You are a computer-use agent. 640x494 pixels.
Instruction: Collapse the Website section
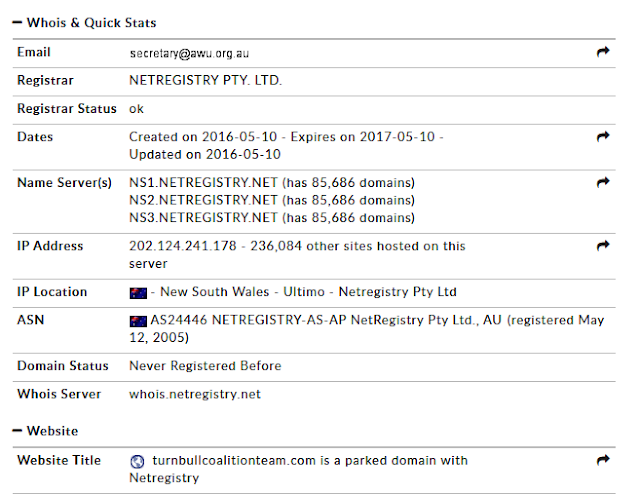[x=17, y=431]
